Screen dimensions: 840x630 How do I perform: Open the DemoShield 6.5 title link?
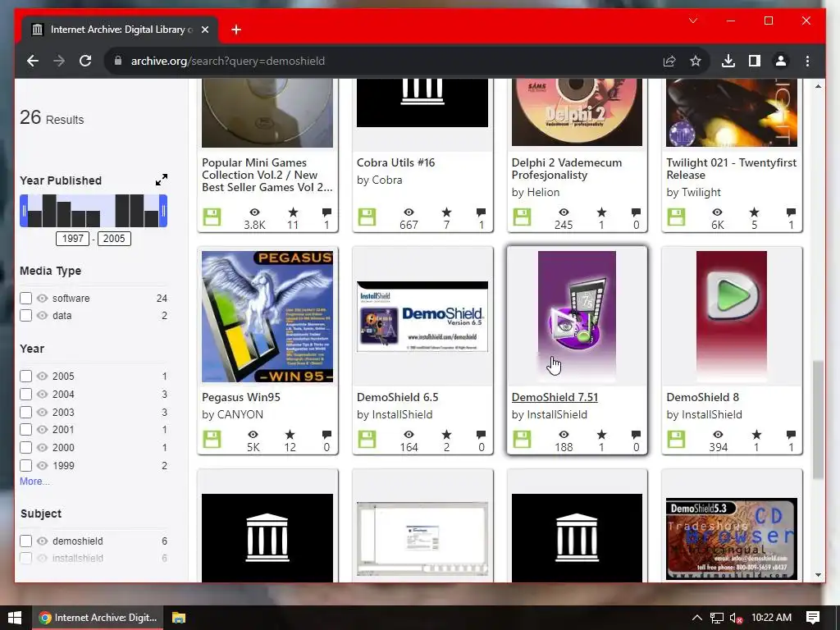(x=398, y=397)
